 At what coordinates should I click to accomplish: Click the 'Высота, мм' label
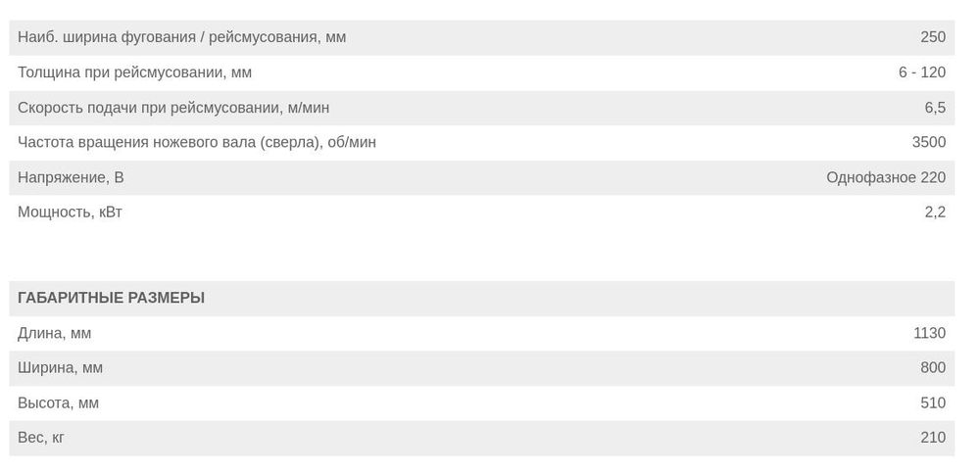pyautogui.click(x=58, y=402)
